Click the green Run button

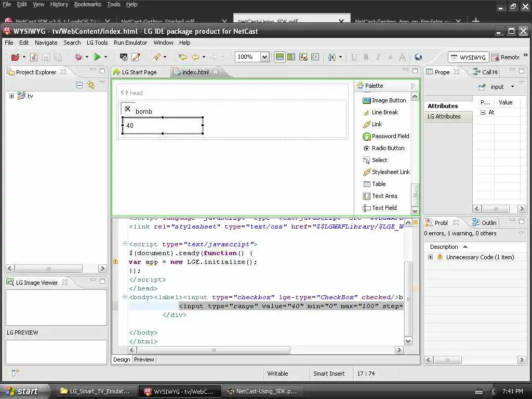pyautogui.click(x=97, y=57)
